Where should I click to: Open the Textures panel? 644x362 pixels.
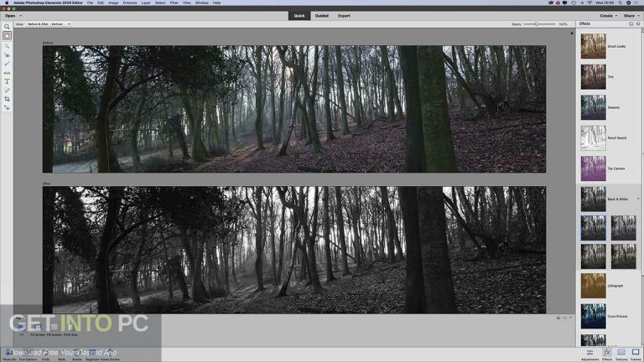[x=621, y=354]
